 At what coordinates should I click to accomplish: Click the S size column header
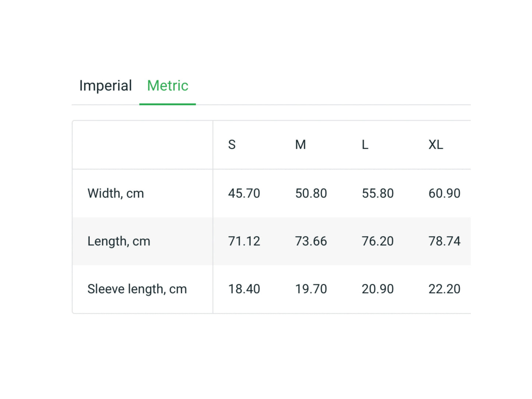pos(232,145)
